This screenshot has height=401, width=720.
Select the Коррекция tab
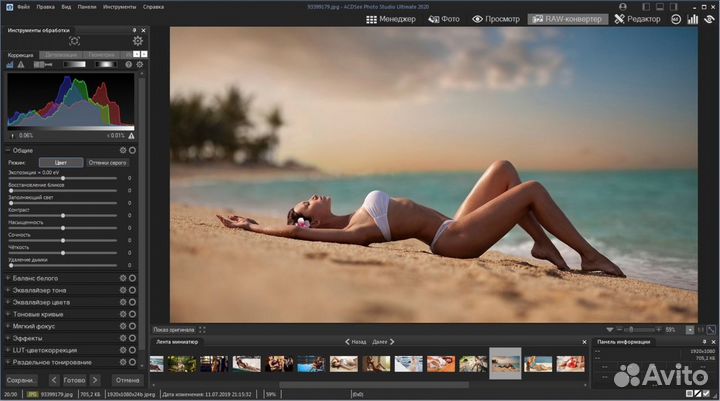[20, 55]
